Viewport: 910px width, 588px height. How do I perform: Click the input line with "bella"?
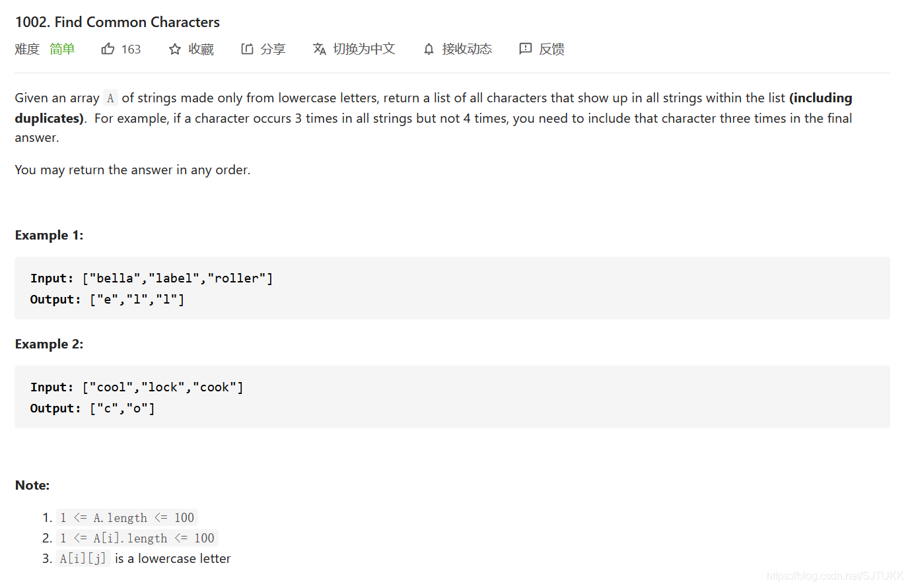pos(151,278)
